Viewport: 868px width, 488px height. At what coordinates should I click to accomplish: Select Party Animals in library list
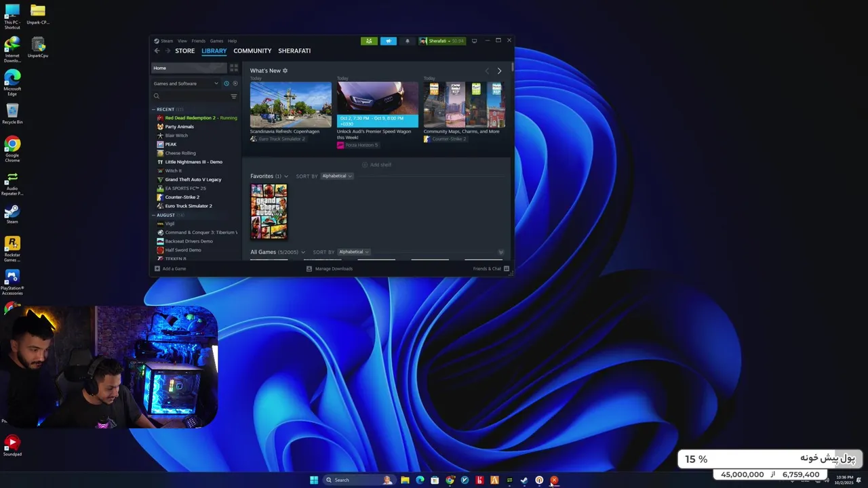(x=179, y=127)
